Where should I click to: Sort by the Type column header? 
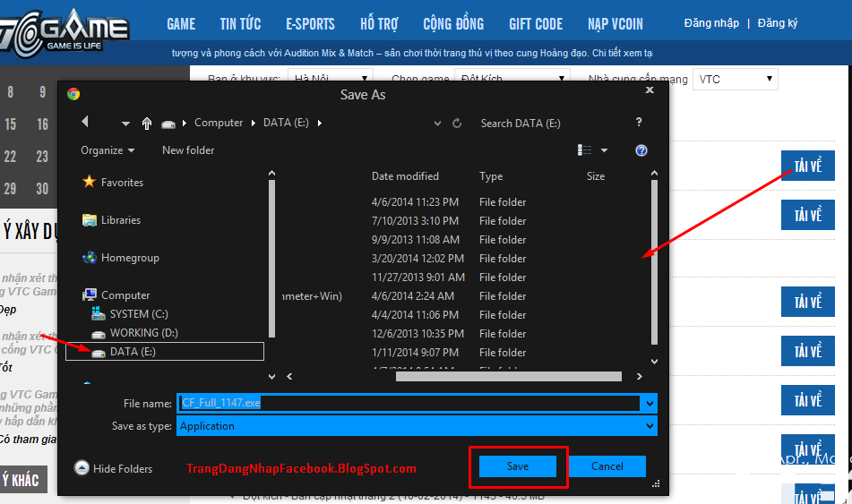[491, 176]
